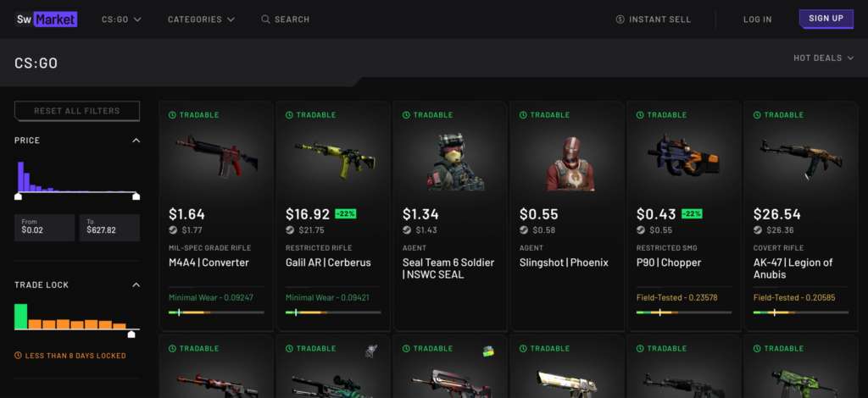Screen dimensions: 868x398
Task: Click the tradable clock icon on the P90 card
Action: click(641, 115)
